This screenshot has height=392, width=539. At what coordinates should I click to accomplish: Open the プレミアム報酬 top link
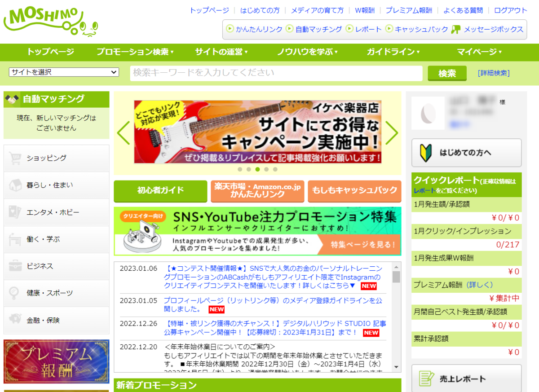409,10
